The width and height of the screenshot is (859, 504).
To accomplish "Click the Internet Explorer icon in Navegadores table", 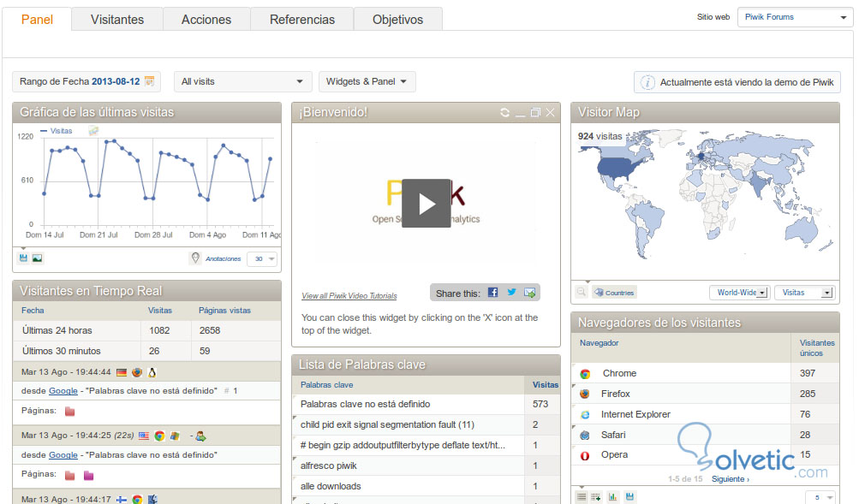I will coord(585,415).
